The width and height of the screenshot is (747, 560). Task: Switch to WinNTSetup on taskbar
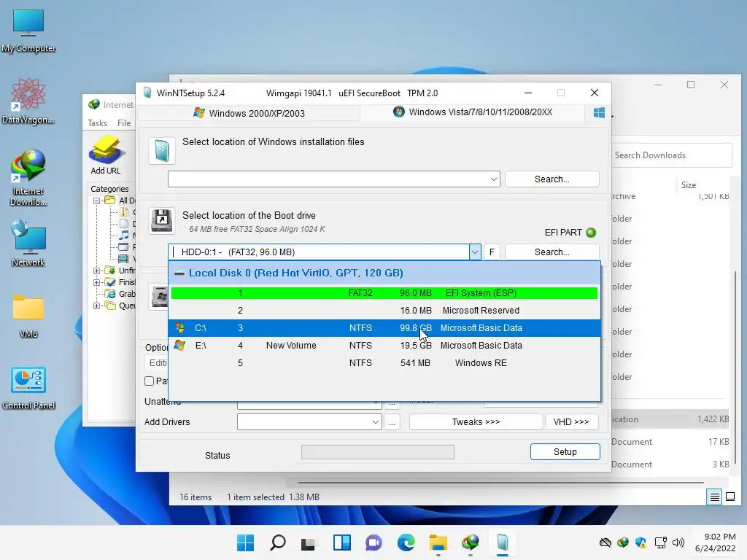pos(502,542)
